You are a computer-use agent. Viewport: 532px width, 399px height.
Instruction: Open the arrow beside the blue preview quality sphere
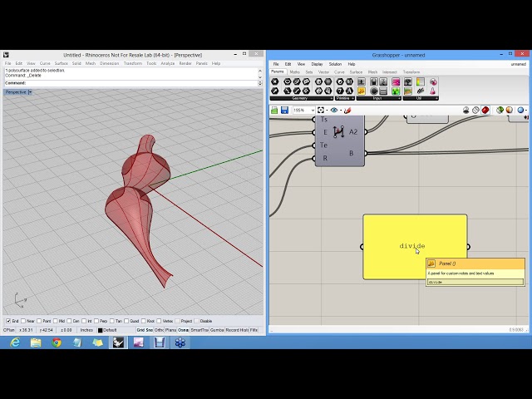[x=526, y=111]
